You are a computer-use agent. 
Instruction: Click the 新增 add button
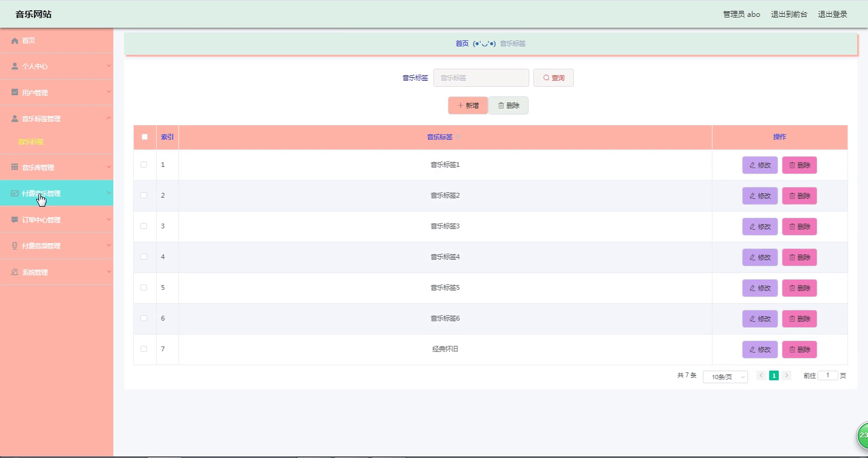pyautogui.click(x=468, y=105)
